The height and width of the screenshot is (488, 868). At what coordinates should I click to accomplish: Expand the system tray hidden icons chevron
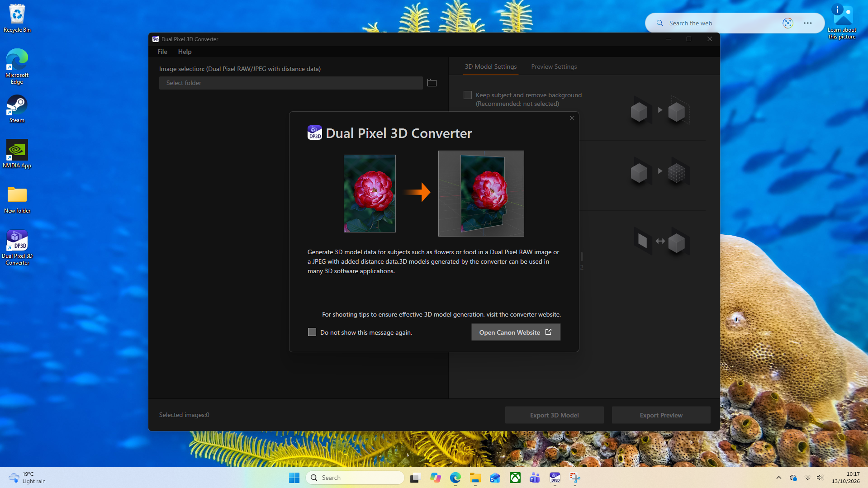(778, 478)
